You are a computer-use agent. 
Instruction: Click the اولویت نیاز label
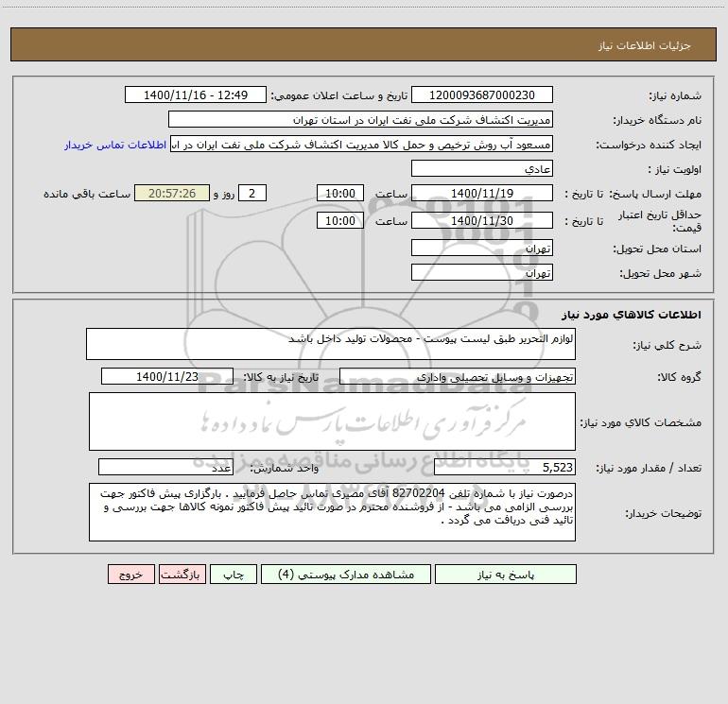tap(675, 170)
